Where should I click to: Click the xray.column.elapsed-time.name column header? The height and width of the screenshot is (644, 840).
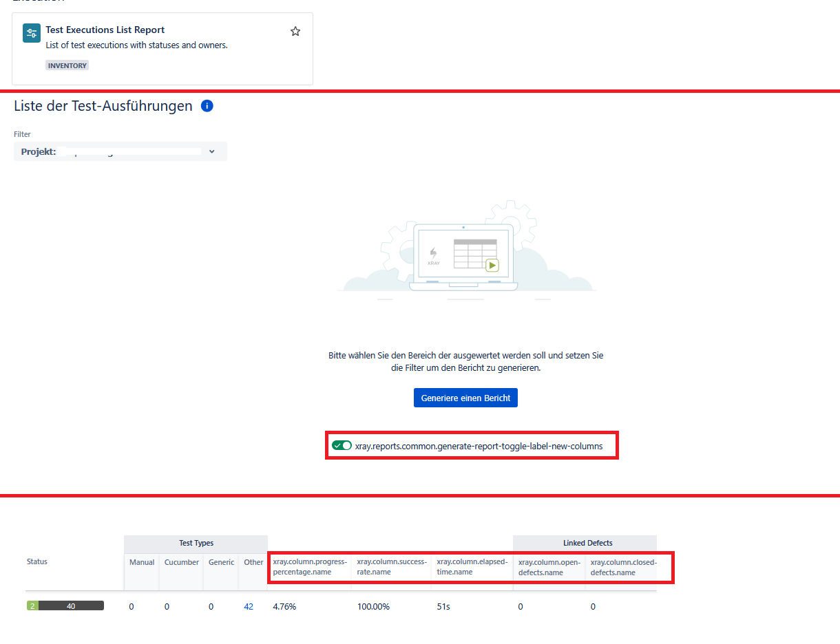(472, 567)
